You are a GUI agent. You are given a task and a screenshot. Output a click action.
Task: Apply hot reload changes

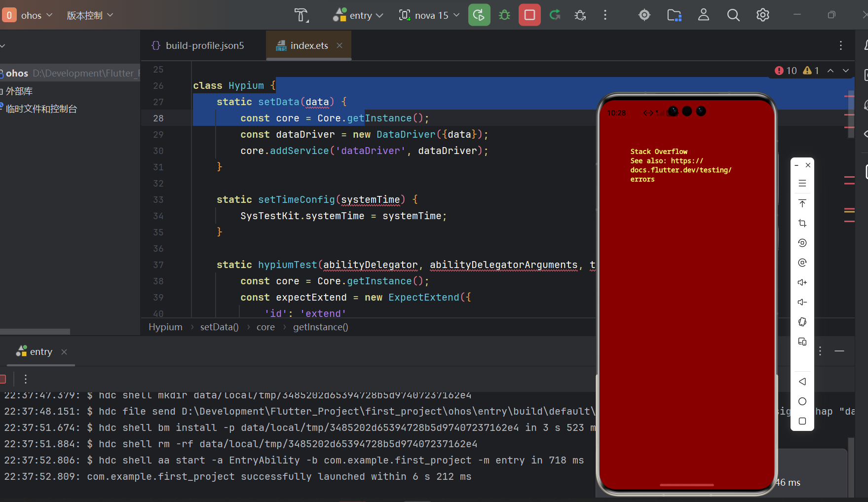(555, 15)
